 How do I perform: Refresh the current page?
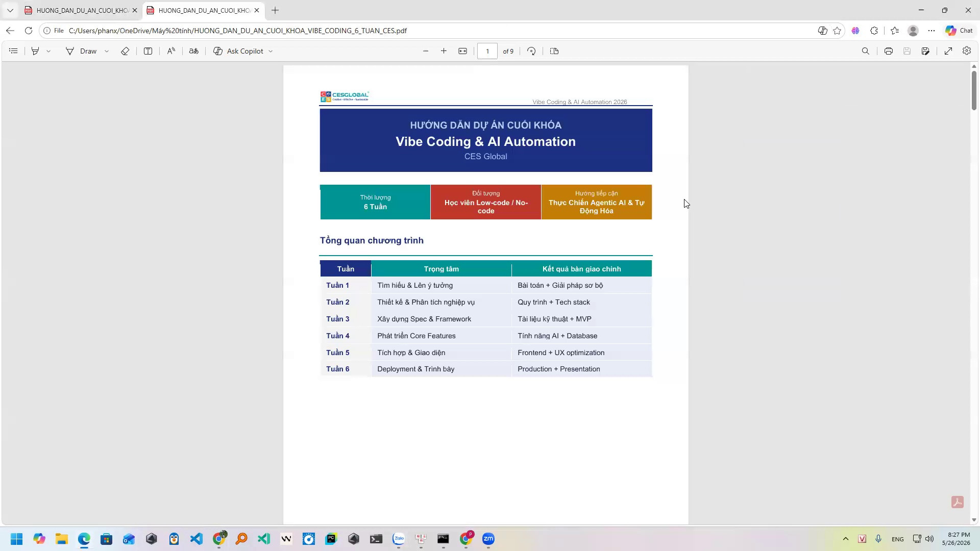click(29, 31)
